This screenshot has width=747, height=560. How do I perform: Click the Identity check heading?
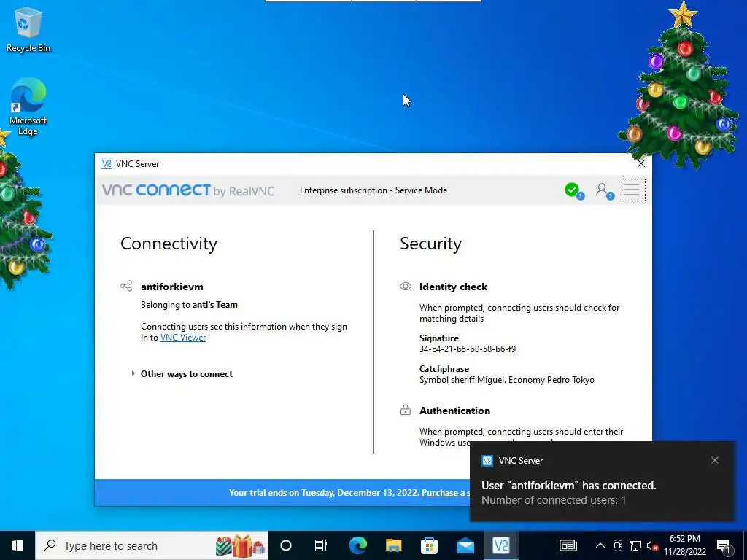point(453,287)
